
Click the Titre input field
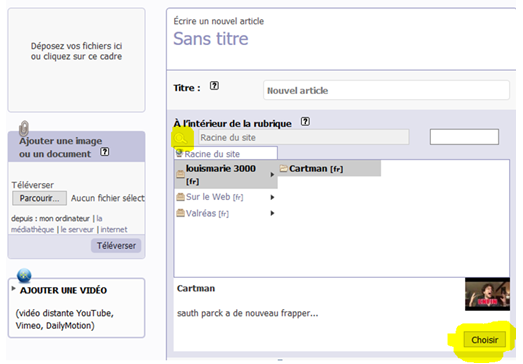pyautogui.click(x=386, y=90)
